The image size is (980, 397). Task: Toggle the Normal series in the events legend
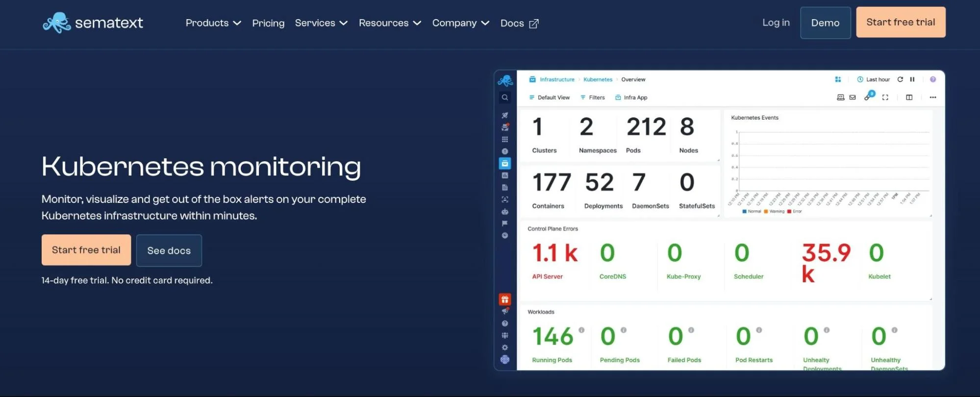tap(752, 212)
